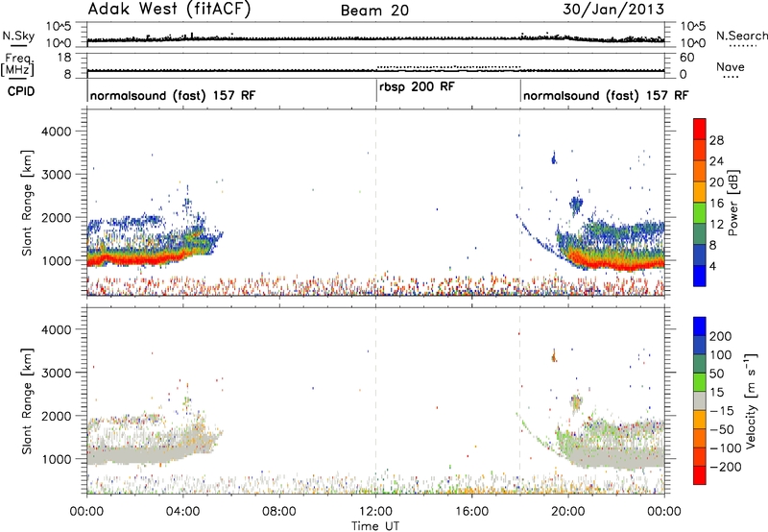Click the "rbsp 200 RF" CPID label

pos(417,86)
